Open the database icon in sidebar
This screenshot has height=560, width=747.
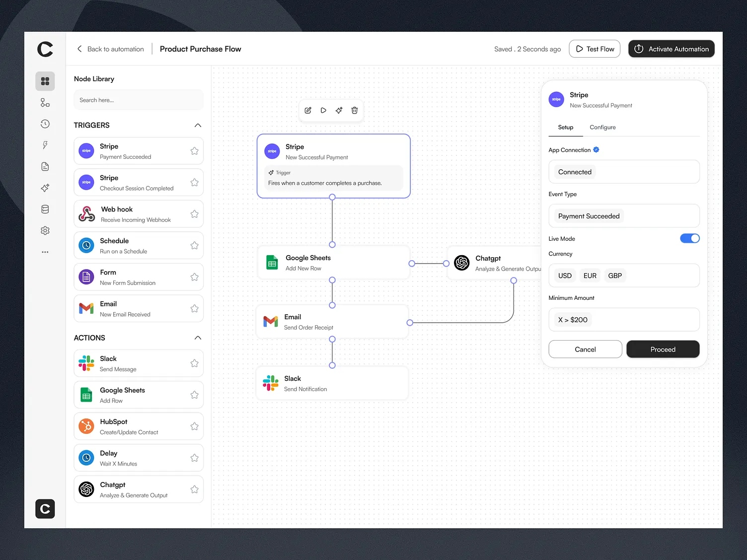[x=45, y=209]
